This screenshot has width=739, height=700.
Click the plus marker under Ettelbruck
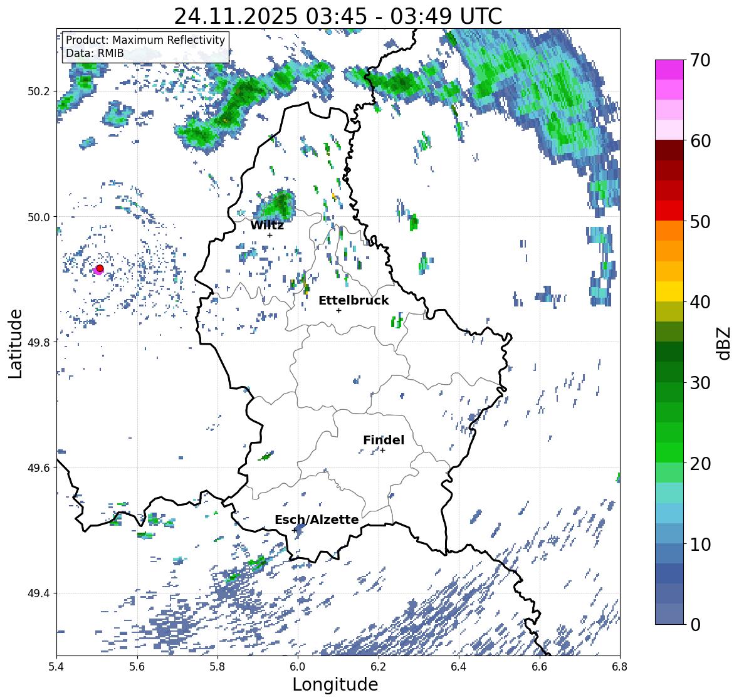pos(338,310)
